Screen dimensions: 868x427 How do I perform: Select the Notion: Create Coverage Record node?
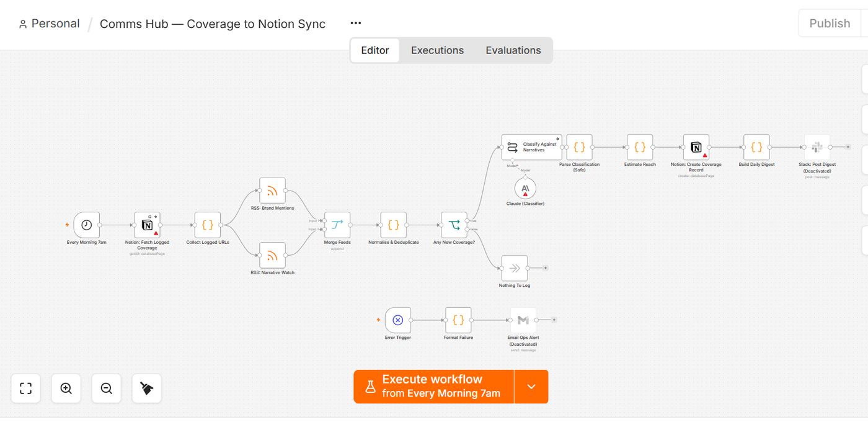point(696,147)
